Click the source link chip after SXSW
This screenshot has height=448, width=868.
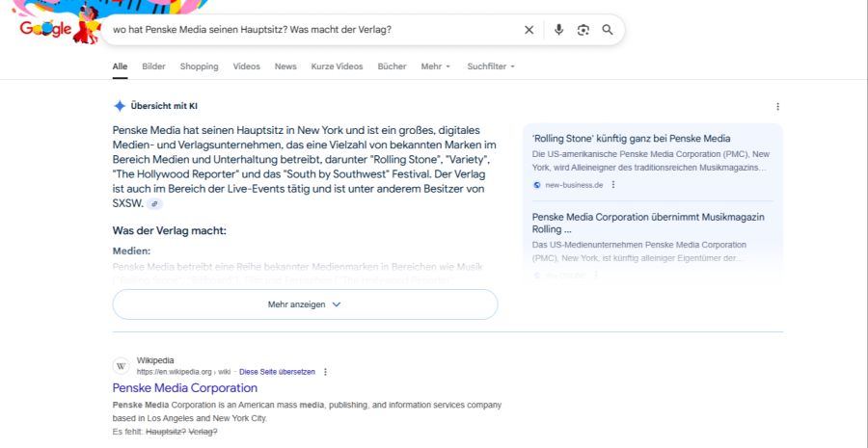[x=155, y=204]
